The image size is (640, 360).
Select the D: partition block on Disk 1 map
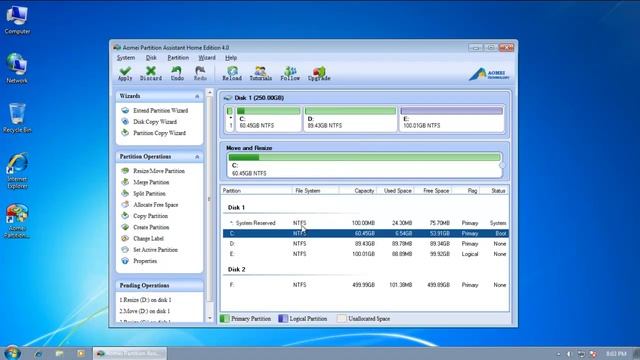pos(350,119)
